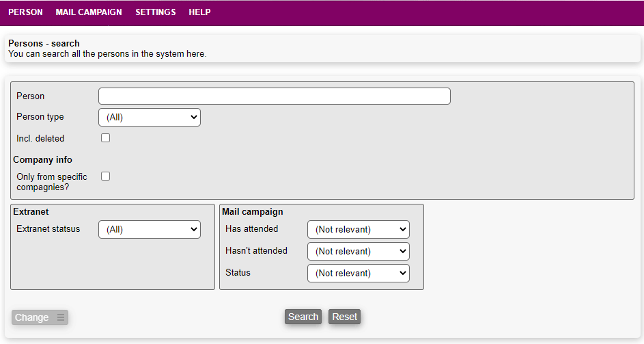Open the SETTINGS menu

click(x=155, y=12)
